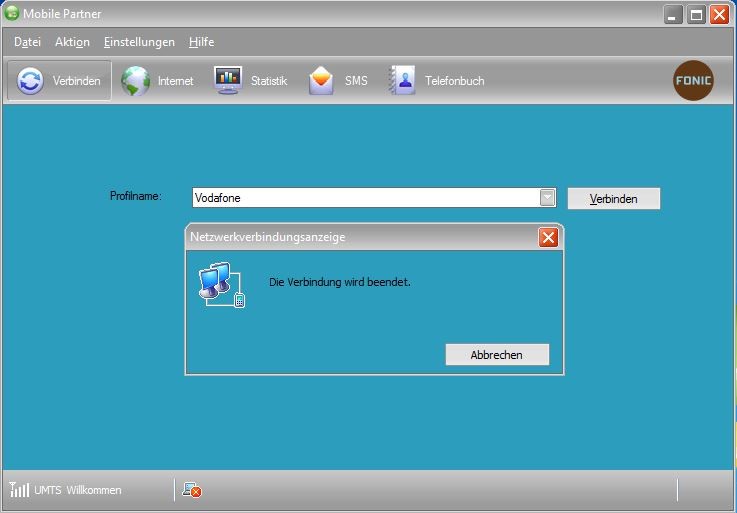Click the Willkommen status text

tap(94, 490)
